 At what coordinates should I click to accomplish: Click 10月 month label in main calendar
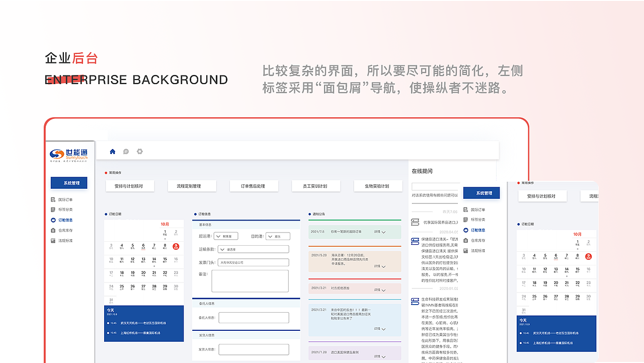pos(165,224)
